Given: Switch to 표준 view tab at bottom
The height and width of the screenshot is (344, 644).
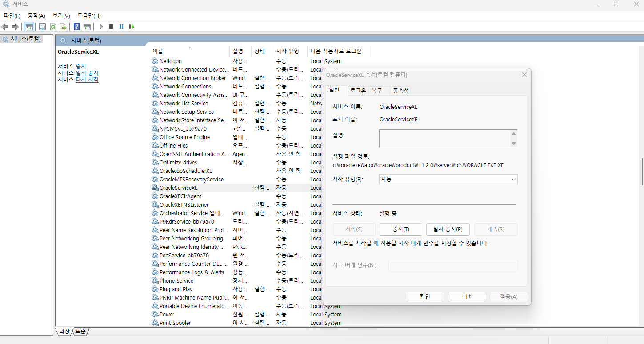Looking at the screenshot, I should pos(80,331).
